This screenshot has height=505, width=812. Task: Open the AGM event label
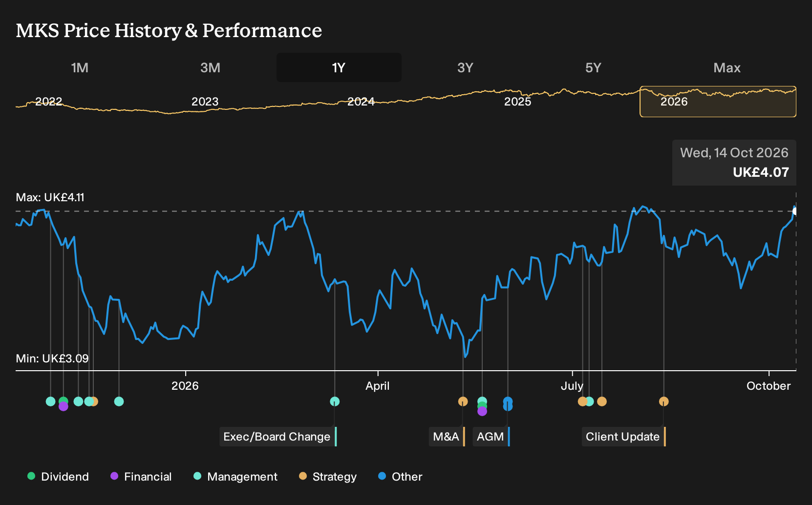click(491, 437)
